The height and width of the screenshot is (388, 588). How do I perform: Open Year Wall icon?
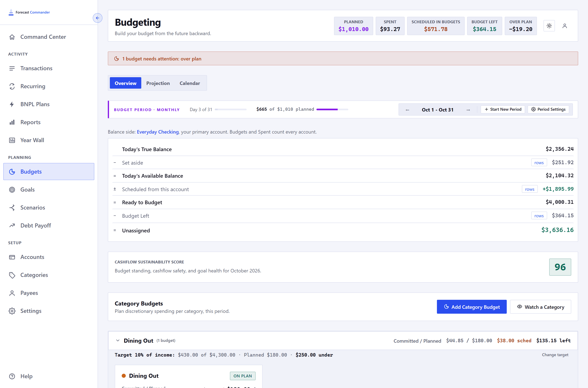point(12,140)
